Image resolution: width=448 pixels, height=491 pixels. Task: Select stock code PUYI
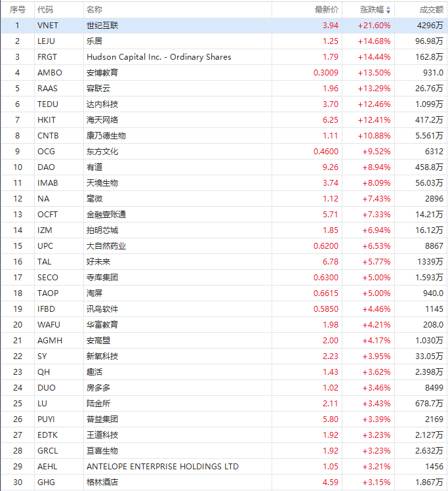[x=47, y=419]
